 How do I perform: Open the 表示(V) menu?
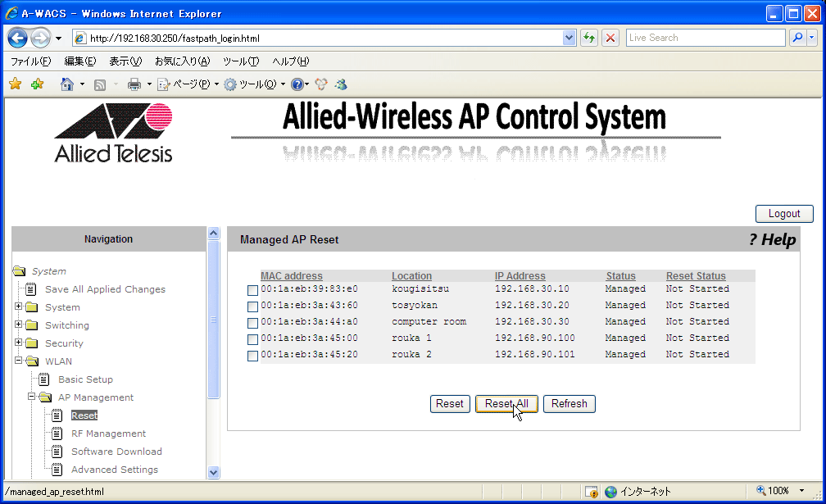(125, 61)
